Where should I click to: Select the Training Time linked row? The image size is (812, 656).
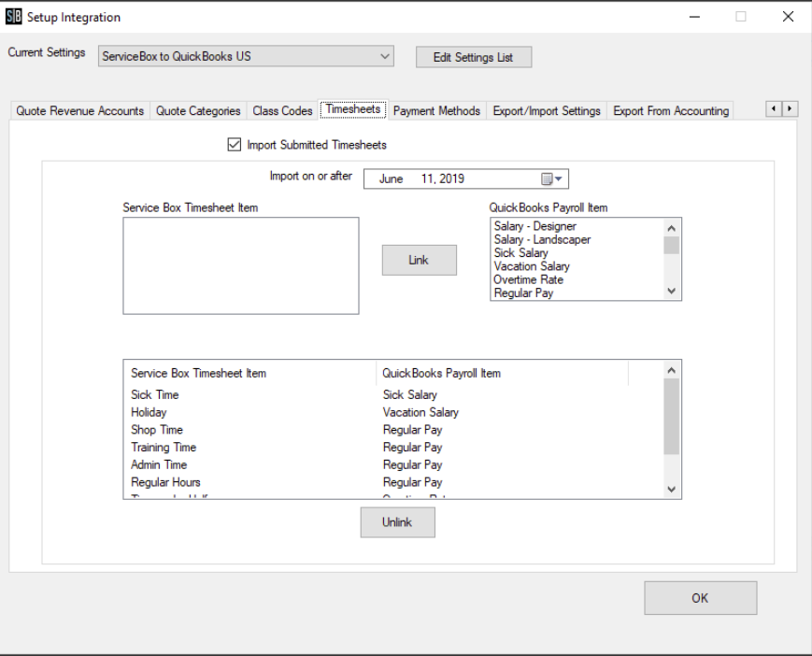(393, 448)
